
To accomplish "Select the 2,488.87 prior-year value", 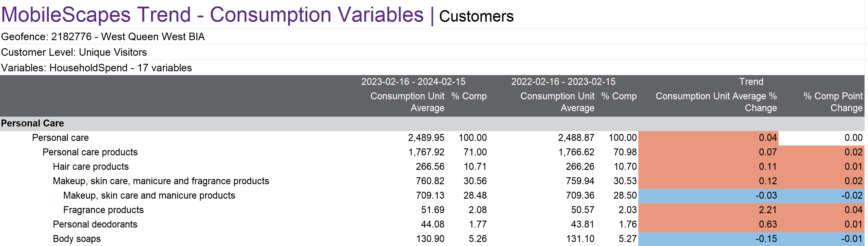I will [576, 138].
